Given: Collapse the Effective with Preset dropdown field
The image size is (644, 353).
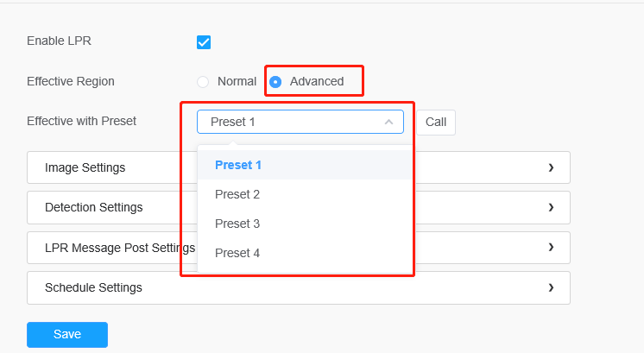Looking at the screenshot, I should [x=300, y=122].
